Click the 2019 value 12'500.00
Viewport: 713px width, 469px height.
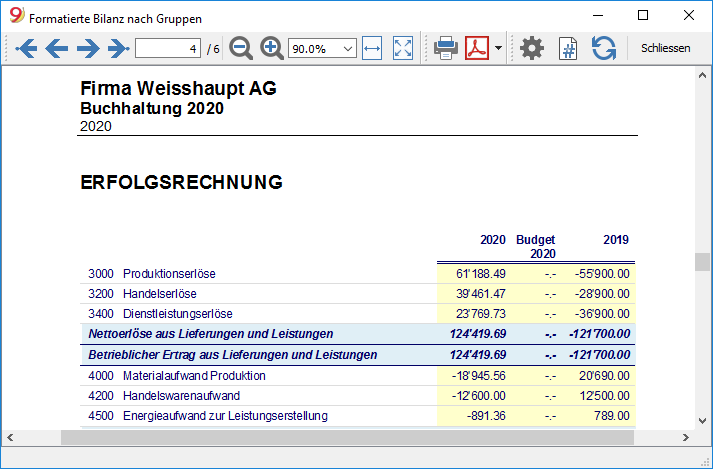[604, 396]
